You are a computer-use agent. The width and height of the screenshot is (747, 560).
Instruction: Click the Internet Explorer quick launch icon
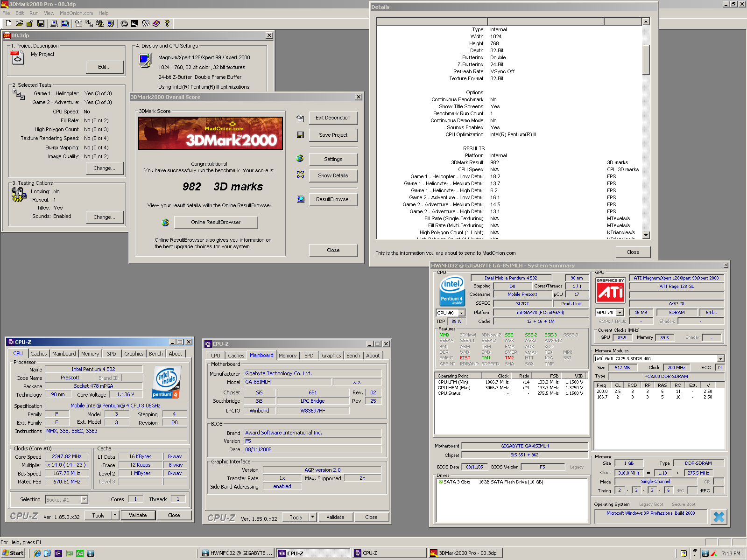tap(37, 553)
